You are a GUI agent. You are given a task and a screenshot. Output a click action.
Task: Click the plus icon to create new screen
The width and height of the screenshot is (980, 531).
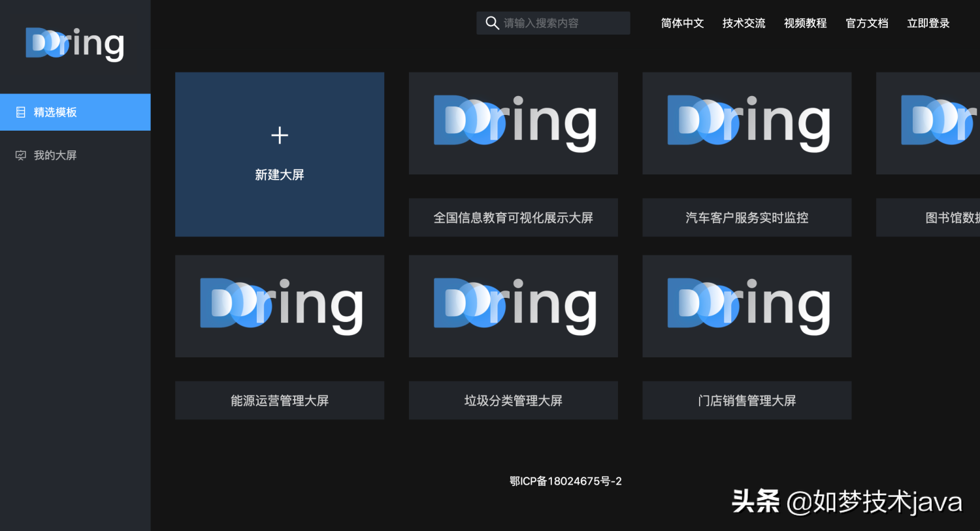[280, 135]
